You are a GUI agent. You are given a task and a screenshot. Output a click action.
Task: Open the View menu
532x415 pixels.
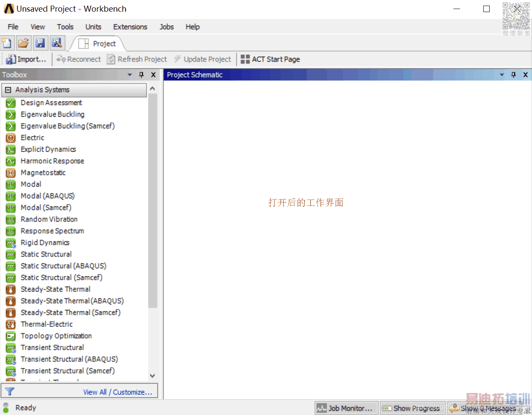click(38, 27)
